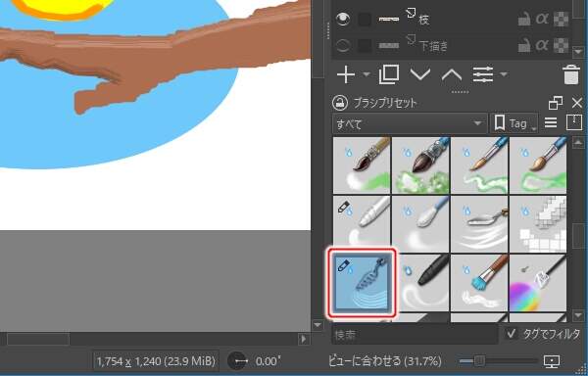Click the brush preset list scroll-up arrow

(x=578, y=142)
